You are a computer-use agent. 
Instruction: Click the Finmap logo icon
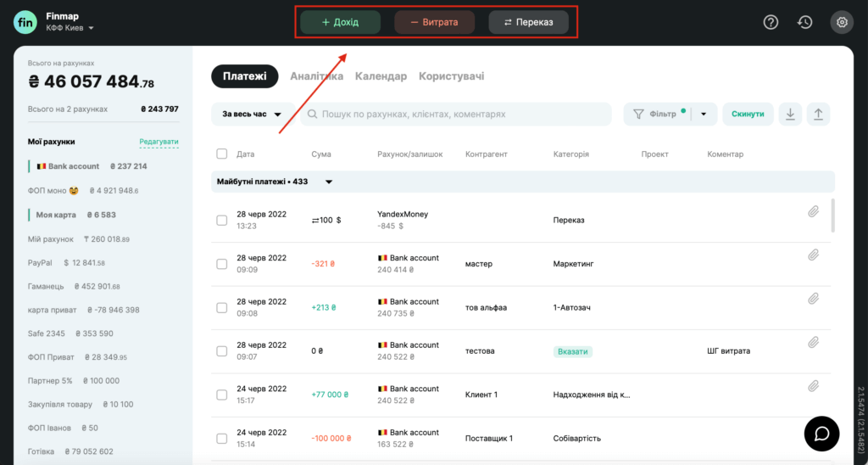pyautogui.click(x=25, y=23)
